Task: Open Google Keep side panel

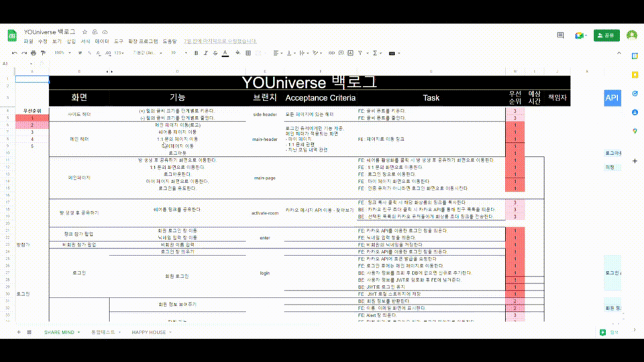Action: pos(635,74)
